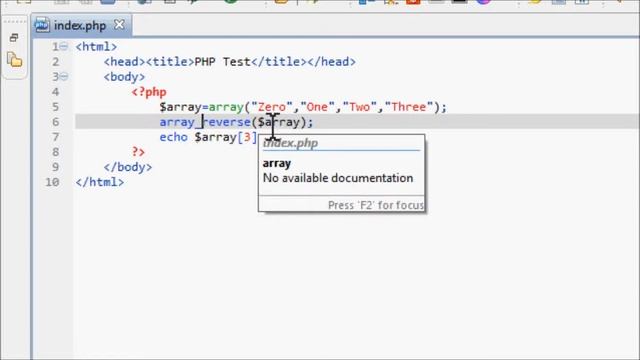The image size is (640, 360).
Task: Click 'No available documentation' in the tooltip
Action: pyautogui.click(x=338, y=178)
